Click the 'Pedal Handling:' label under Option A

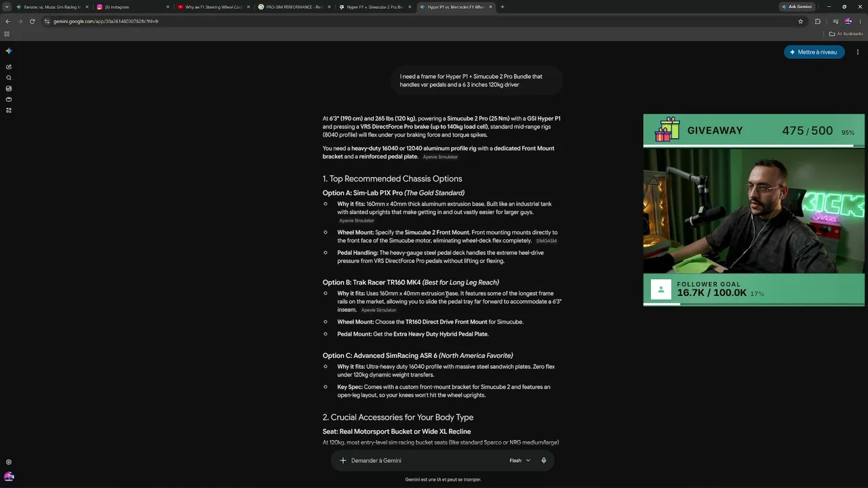tap(357, 253)
